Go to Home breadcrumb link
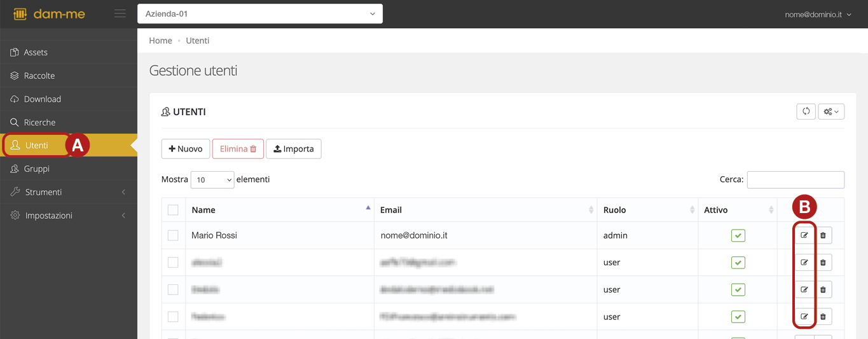 click(x=160, y=41)
